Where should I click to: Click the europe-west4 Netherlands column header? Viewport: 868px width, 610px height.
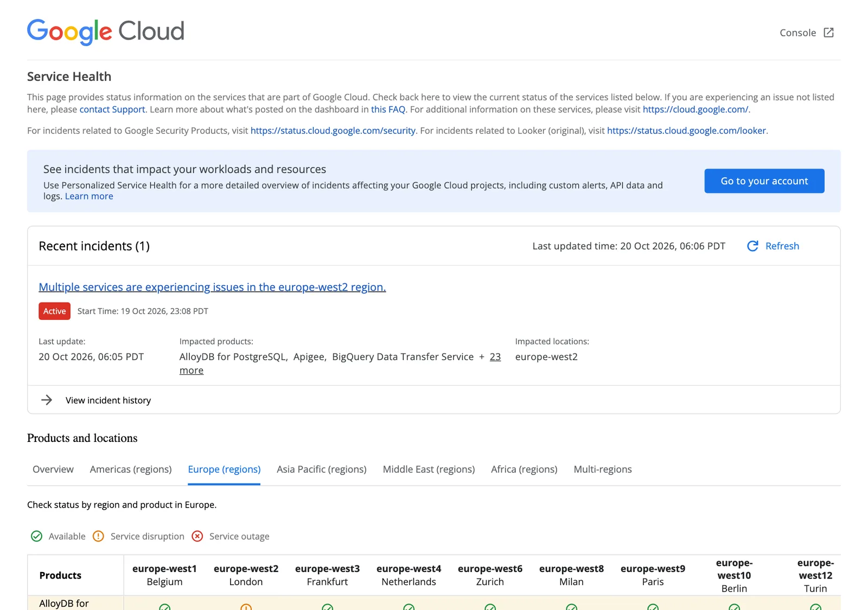point(409,575)
